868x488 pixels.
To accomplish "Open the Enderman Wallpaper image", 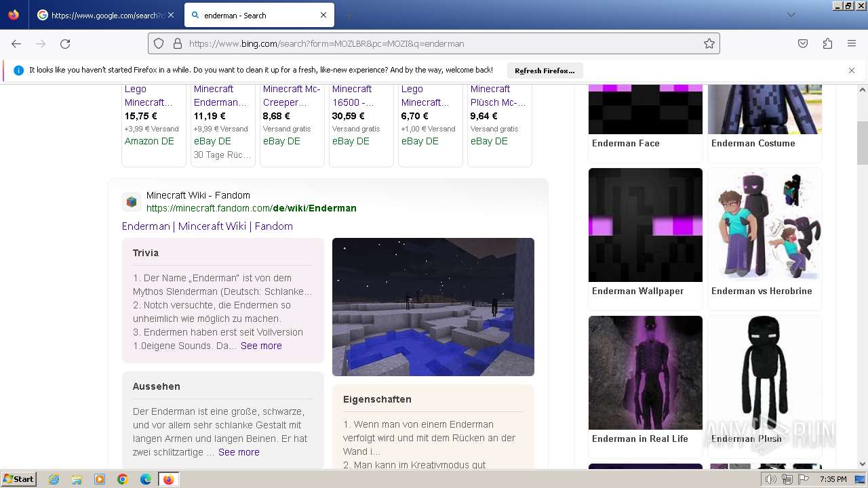I will coord(646,225).
